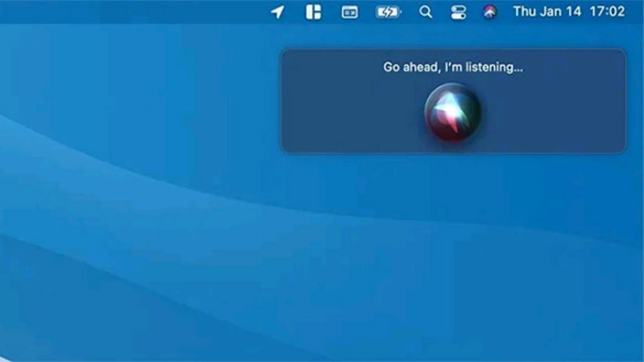Viewport: 644px width, 362px height.
Task: Click the screen layout menu bar icon
Action: pos(350,12)
